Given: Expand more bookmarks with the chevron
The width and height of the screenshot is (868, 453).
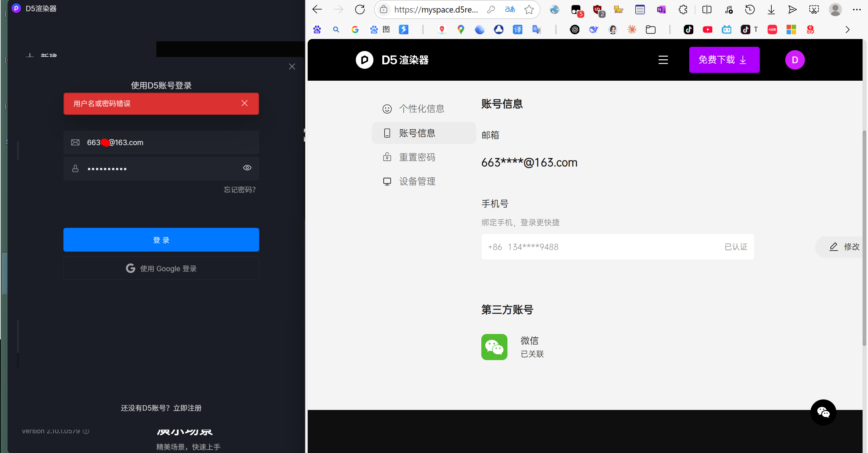Looking at the screenshot, I should (847, 29).
